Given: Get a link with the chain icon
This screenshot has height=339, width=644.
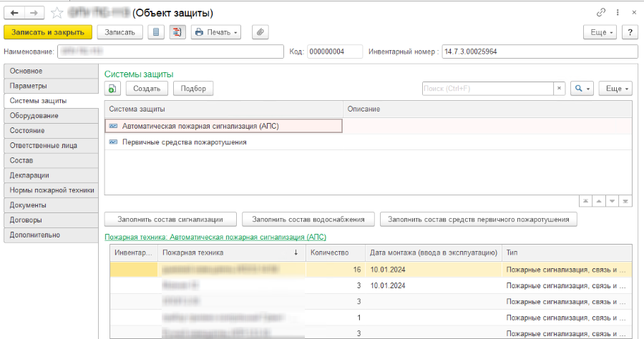Looking at the screenshot, I should click(601, 13).
